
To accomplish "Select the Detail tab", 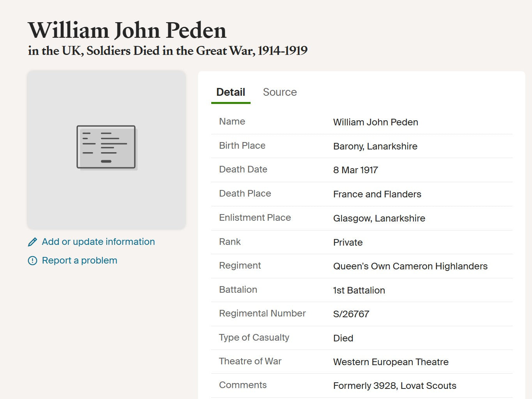I will (x=231, y=92).
